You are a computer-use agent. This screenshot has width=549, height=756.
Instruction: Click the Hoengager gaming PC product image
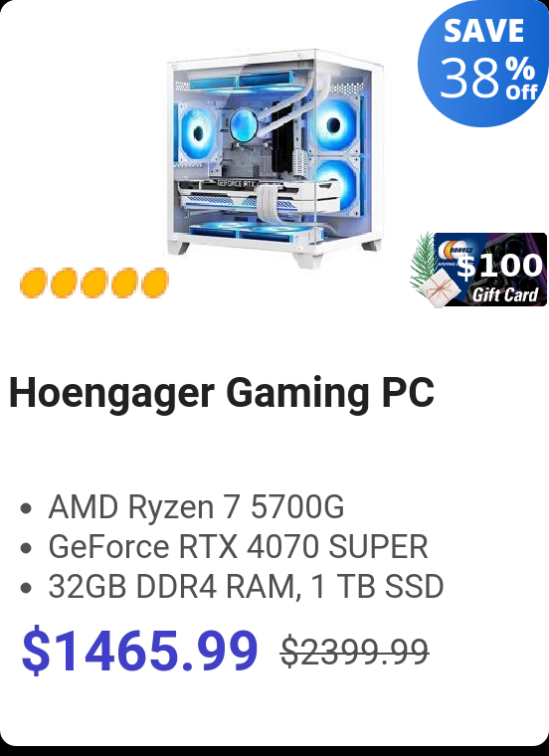[x=275, y=158]
